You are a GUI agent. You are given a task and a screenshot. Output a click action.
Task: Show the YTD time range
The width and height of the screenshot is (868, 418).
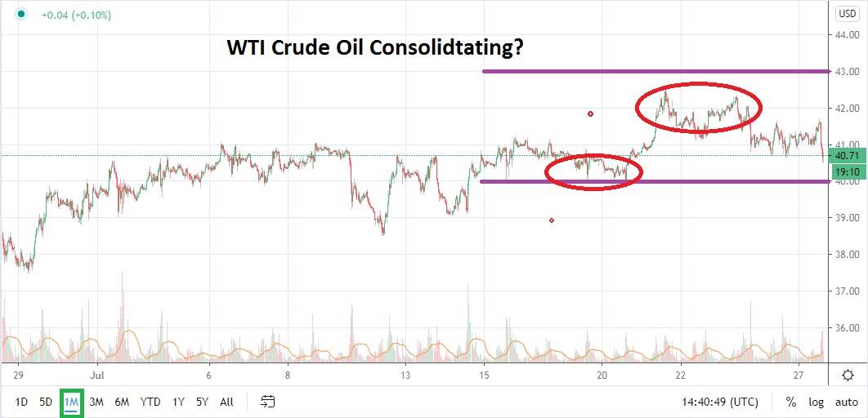click(150, 402)
